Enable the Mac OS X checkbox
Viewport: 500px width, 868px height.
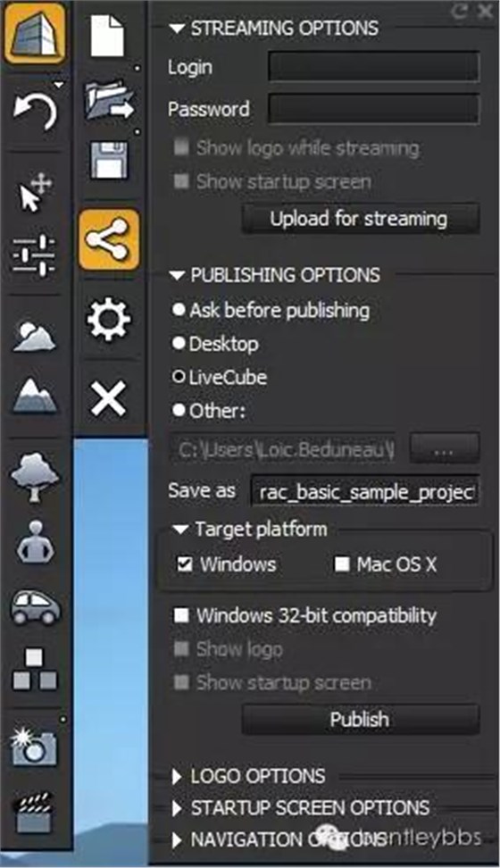point(342,564)
